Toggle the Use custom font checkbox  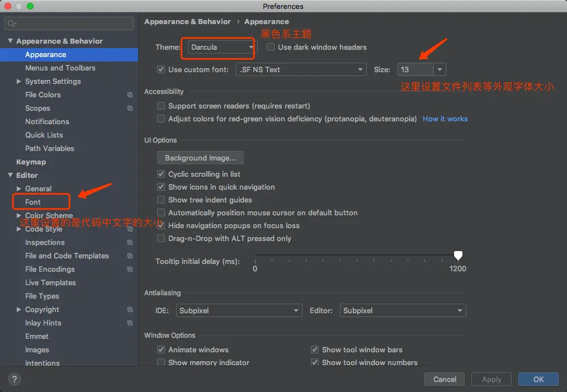[x=161, y=69]
